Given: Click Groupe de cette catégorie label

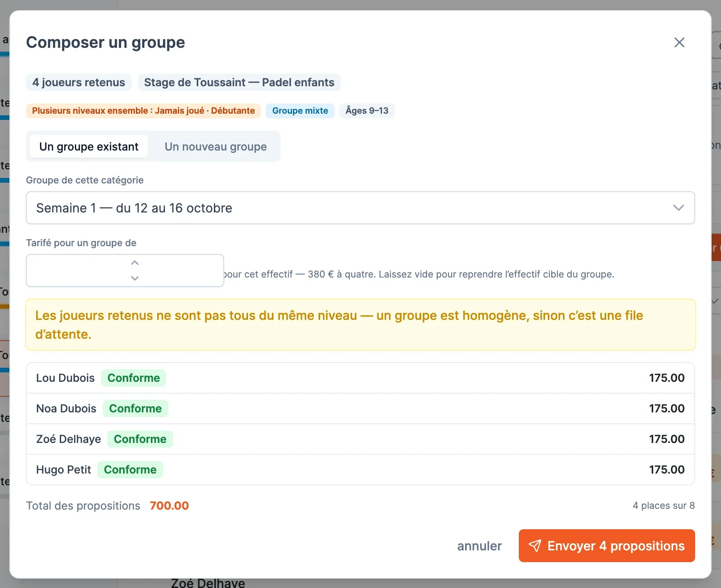Looking at the screenshot, I should (x=85, y=180).
